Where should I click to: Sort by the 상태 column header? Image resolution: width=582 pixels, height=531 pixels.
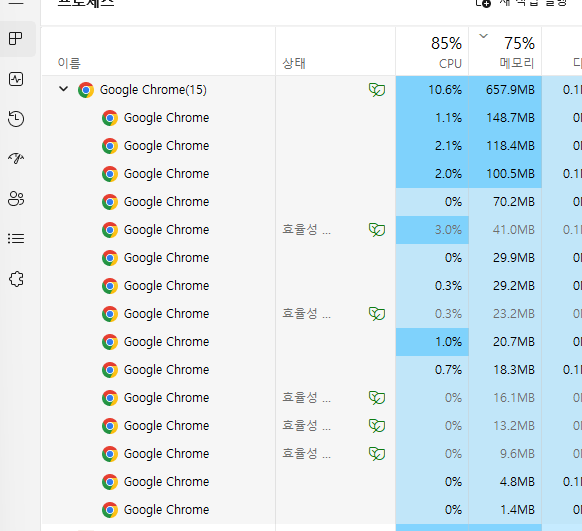click(x=336, y=51)
